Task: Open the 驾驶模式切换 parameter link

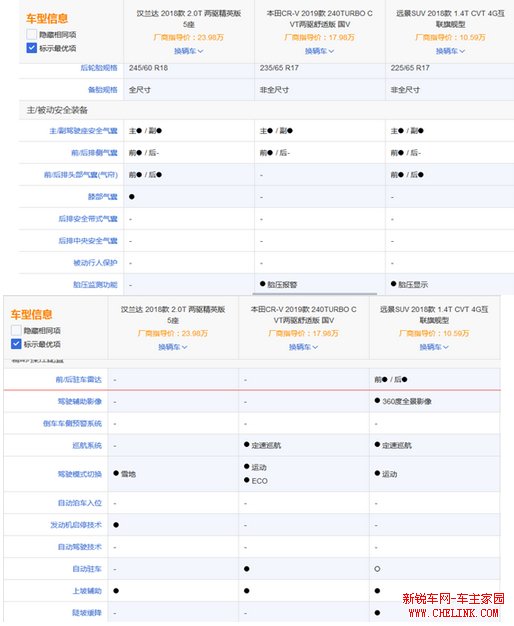Action: click(79, 474)
